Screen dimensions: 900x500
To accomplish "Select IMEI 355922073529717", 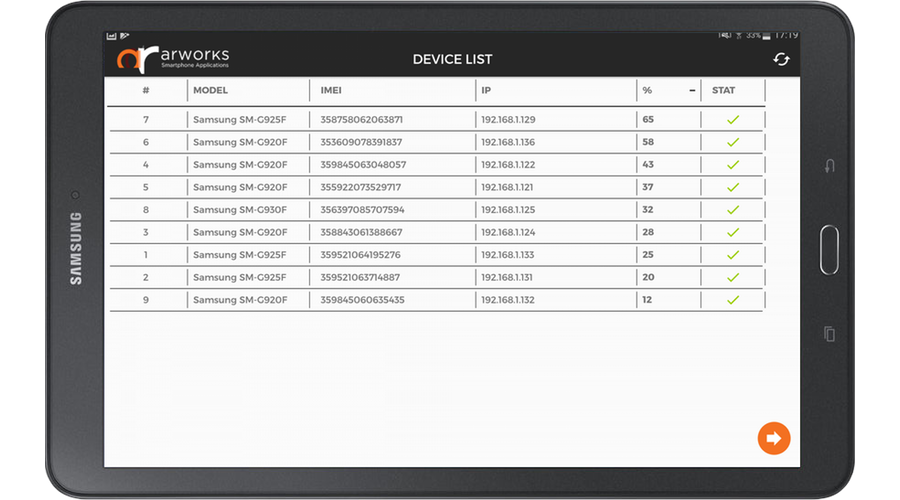I will pyautogui.click(x=360, y=187).
